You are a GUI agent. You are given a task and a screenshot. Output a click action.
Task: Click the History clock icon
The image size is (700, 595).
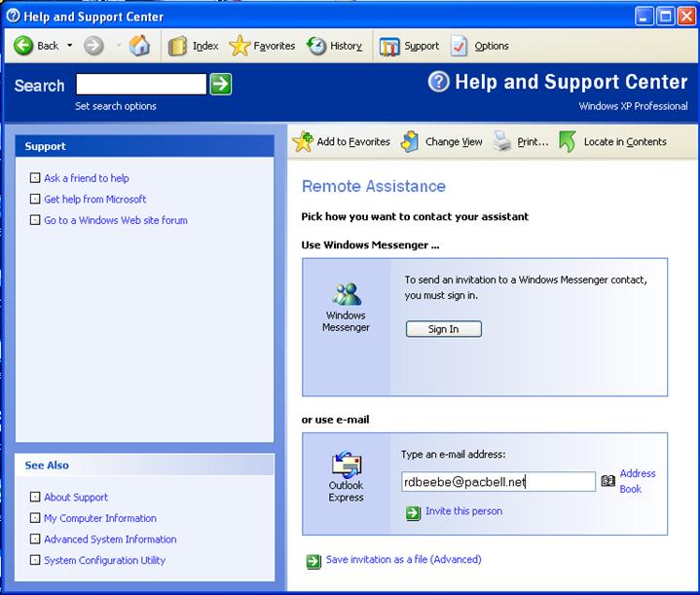point(316,46)
